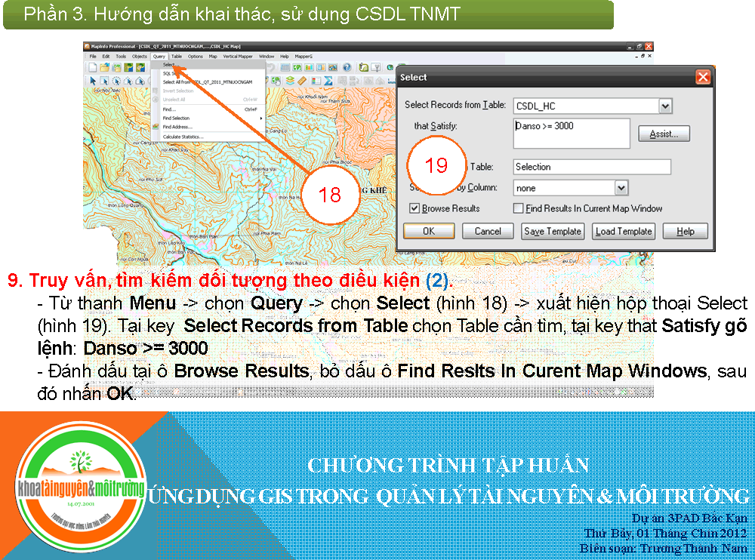This screenshot has height=560, width=755.
Task: Pick the Select arrow tool
Action: (x=93, y=81)
